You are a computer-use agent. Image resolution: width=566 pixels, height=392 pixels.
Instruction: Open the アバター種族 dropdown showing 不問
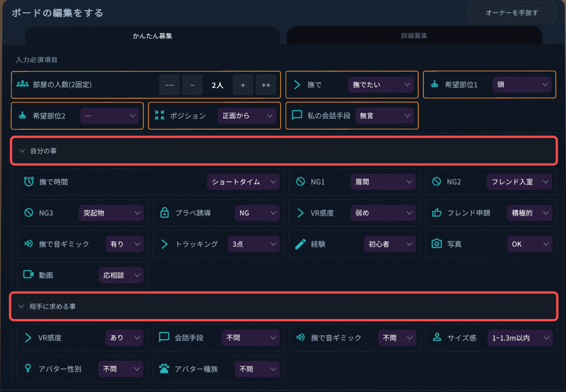tap(257, 369)
